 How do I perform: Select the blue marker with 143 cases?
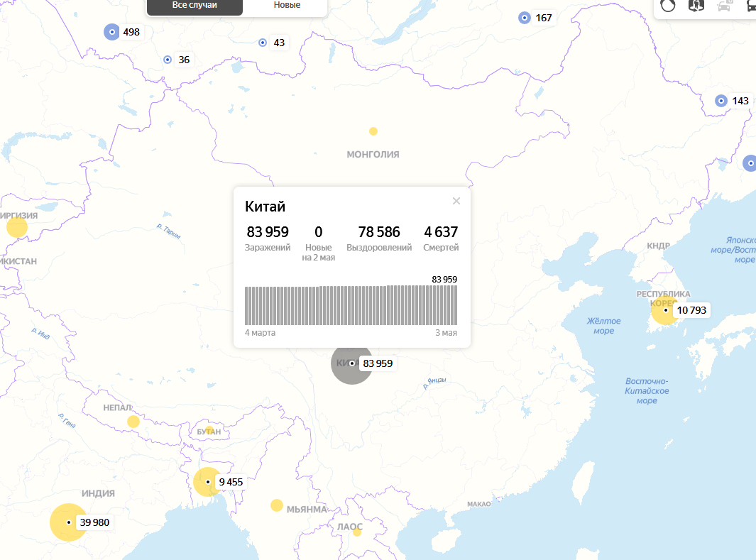pyautogui.click(x=721, y=101)
